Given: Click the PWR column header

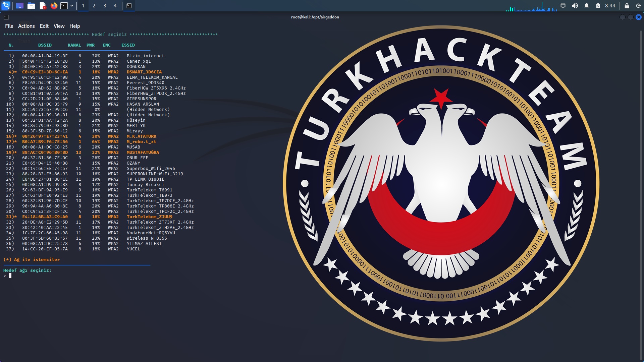Looking at the screenshot, I should tap(91, 45).
